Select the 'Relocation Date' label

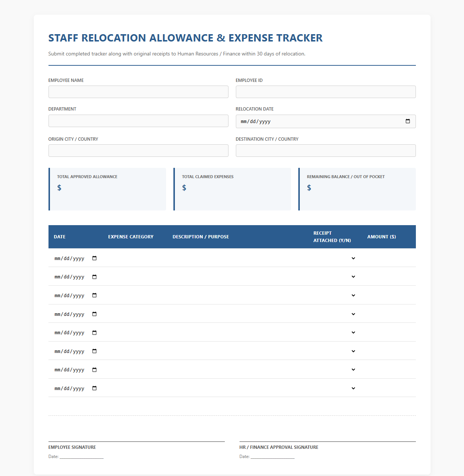[255, 109]
